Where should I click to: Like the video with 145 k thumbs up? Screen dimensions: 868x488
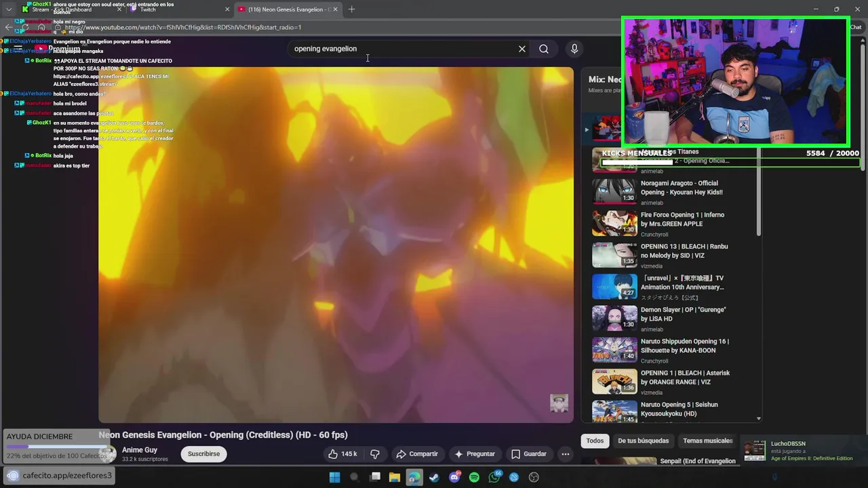[x=342, y=454]
